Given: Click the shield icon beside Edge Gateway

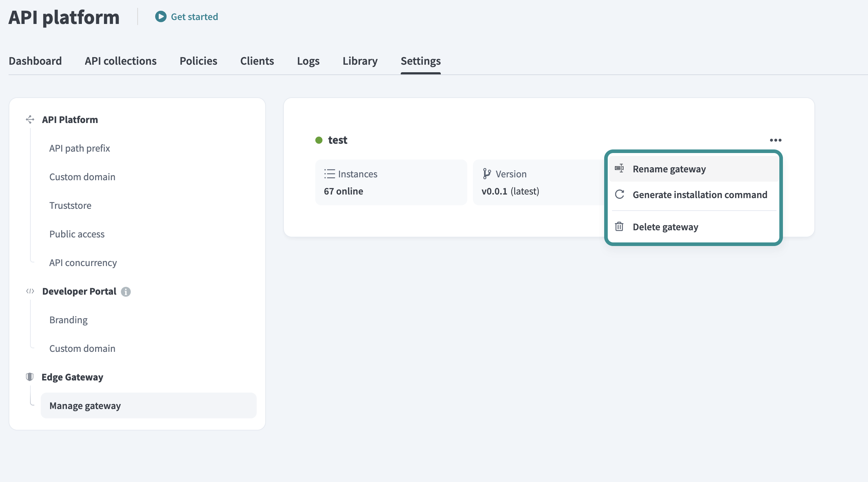Looking at the screenshot, I should tap(30, 377).
